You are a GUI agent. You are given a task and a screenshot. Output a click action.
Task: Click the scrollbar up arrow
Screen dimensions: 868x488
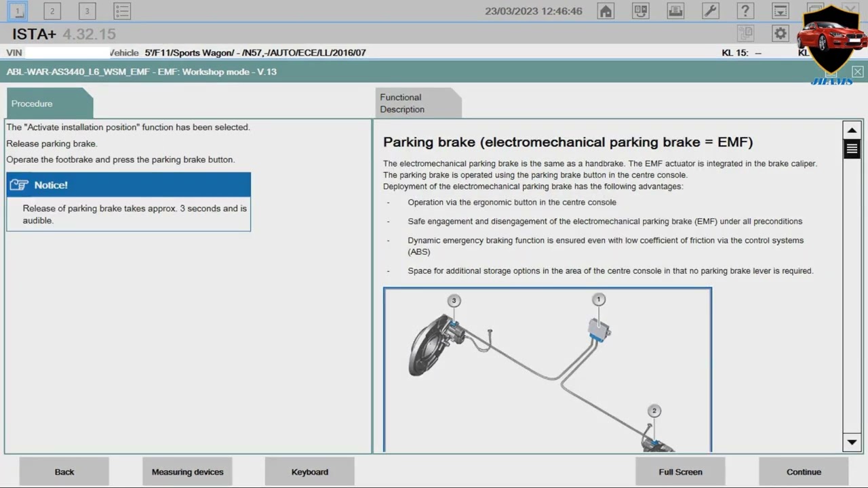click(x=852, y=130)
